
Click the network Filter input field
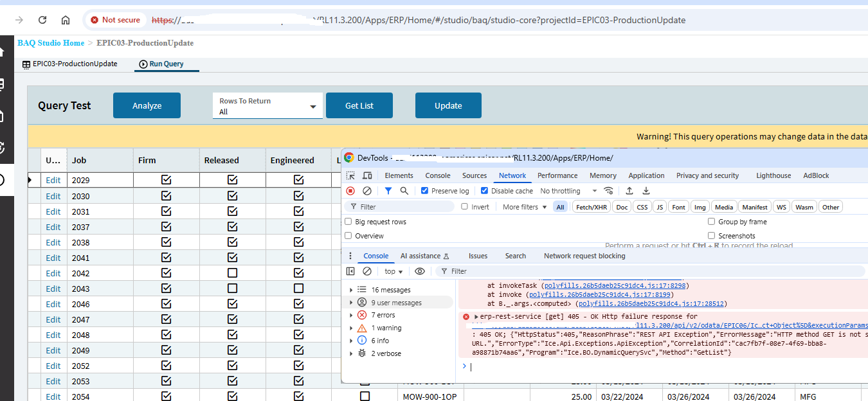click(x=399, y=207)
